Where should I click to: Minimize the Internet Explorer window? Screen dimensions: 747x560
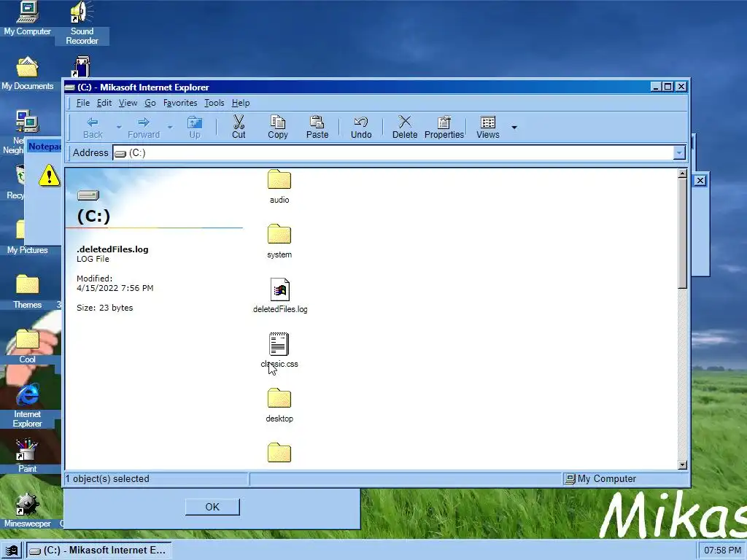click(656, 87)
